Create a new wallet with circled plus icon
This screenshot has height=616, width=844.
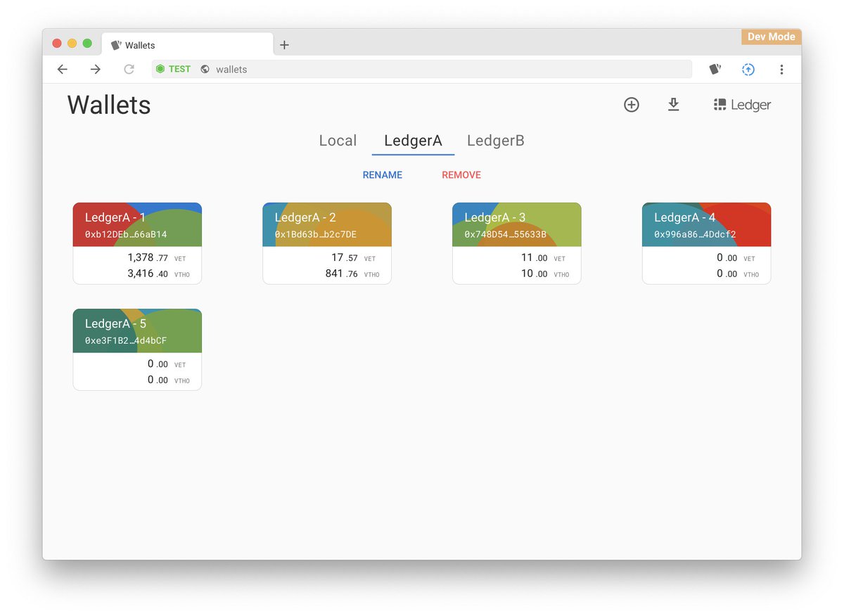pyautogui.click(x=632, y=105)
